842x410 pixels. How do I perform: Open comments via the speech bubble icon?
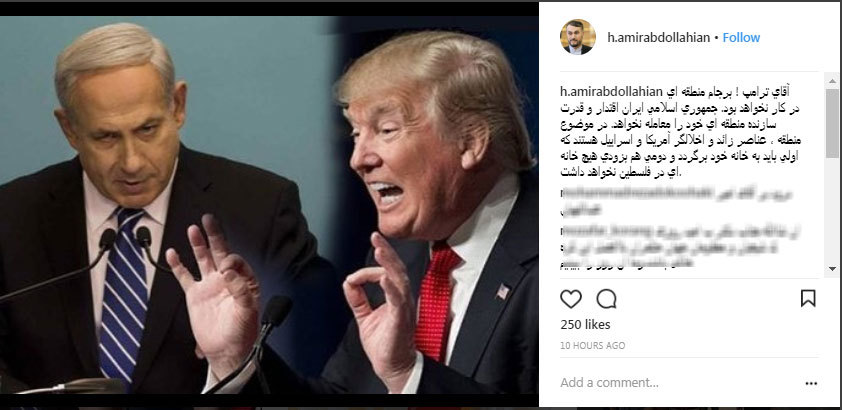[x=606, y=299]
